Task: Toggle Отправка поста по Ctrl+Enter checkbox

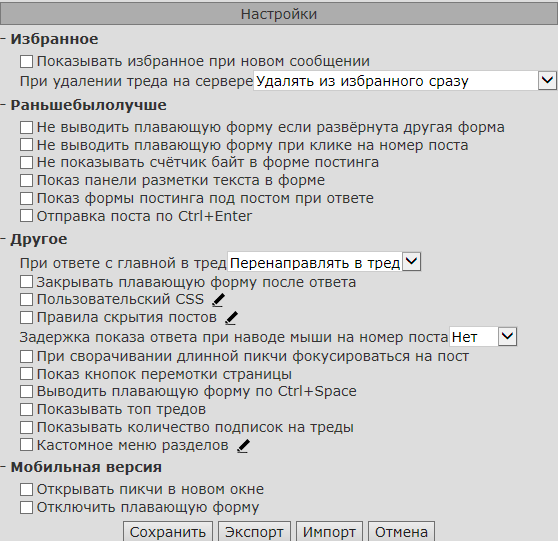Action: coord(26,216)
